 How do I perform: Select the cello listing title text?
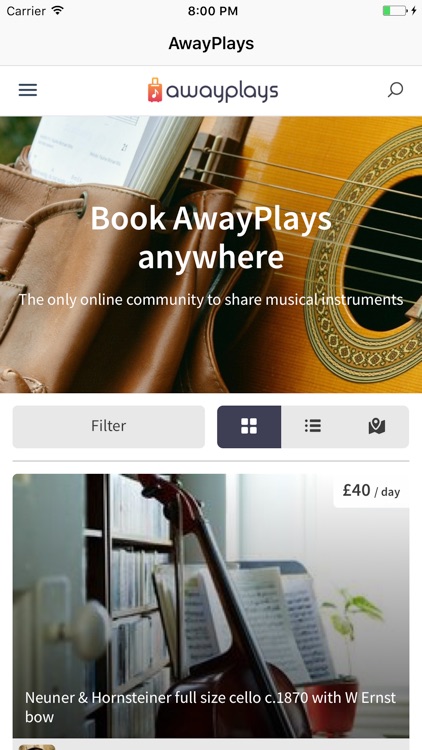[x=211, y=706]
